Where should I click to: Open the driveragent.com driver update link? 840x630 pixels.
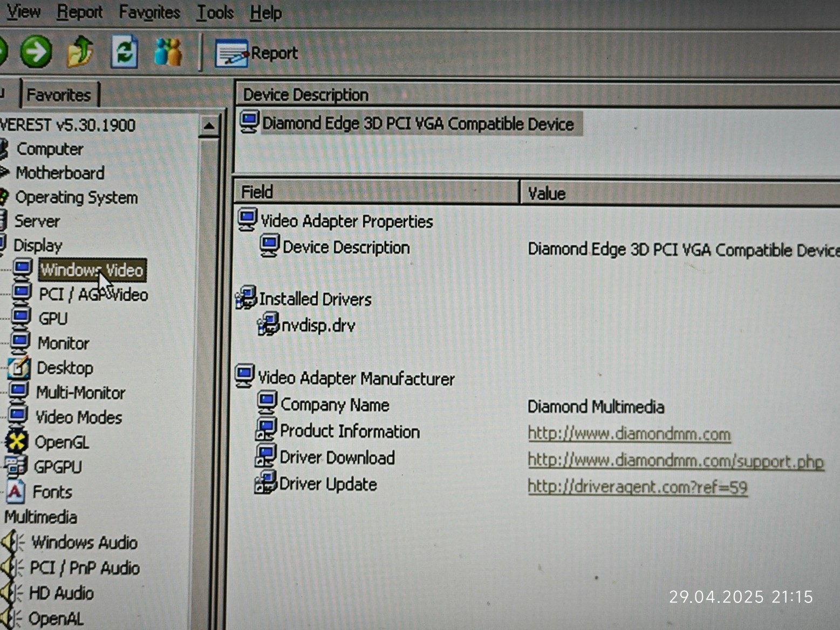(x=637, y=487)
